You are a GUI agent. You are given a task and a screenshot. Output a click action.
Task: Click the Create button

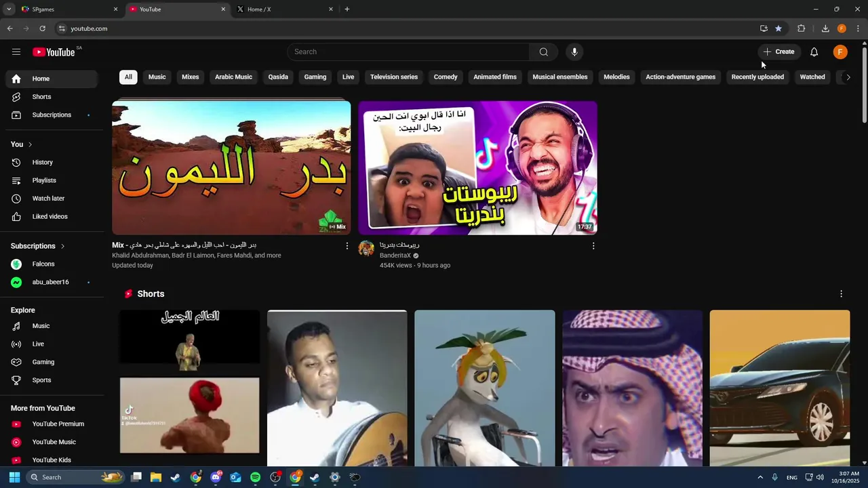[x=778, y=52]
